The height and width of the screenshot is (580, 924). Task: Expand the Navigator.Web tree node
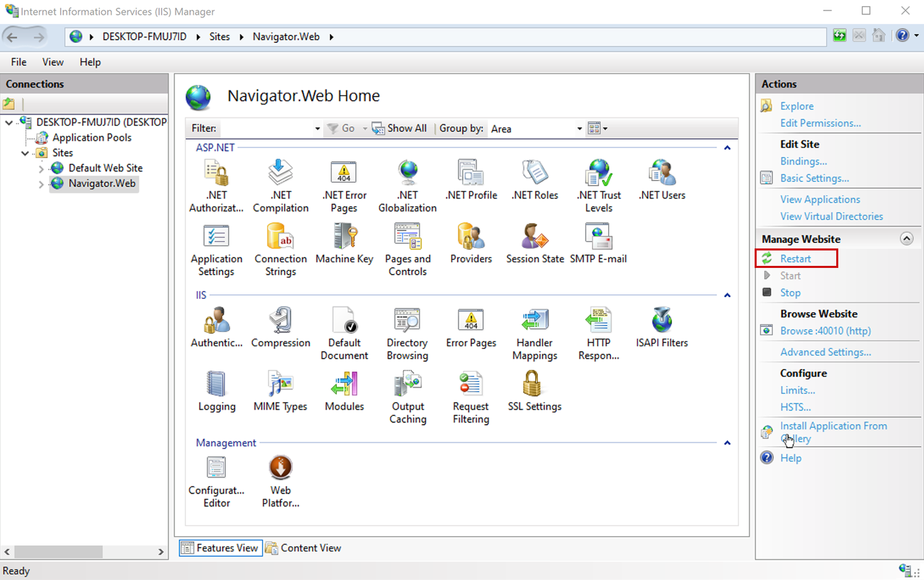[41, 184]
